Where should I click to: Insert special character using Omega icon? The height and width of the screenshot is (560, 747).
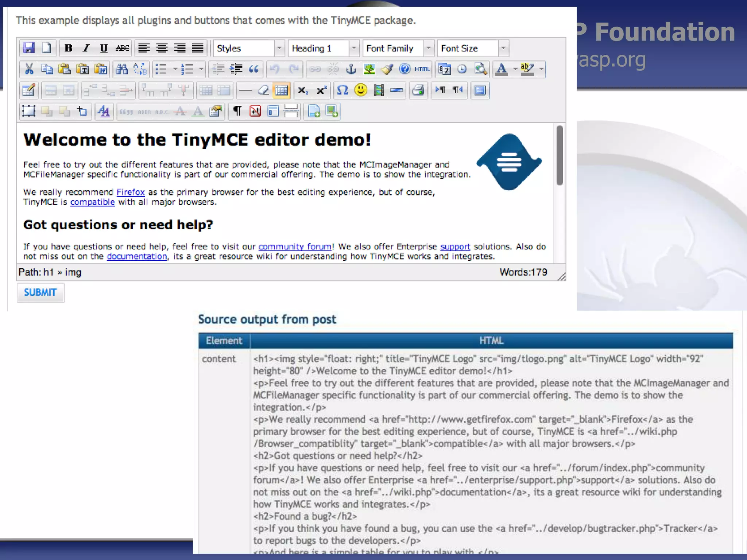tap(342, 90)
